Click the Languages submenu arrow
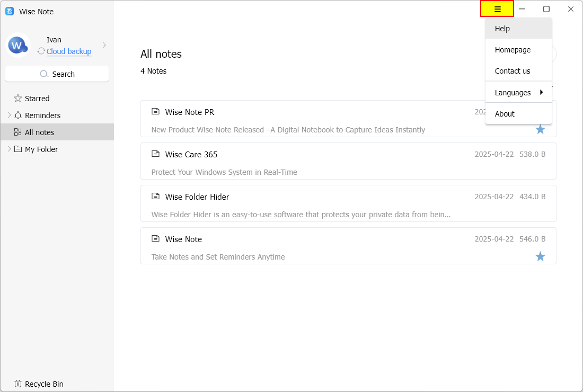This screenshot has width=583, height=392. (541, 92)
